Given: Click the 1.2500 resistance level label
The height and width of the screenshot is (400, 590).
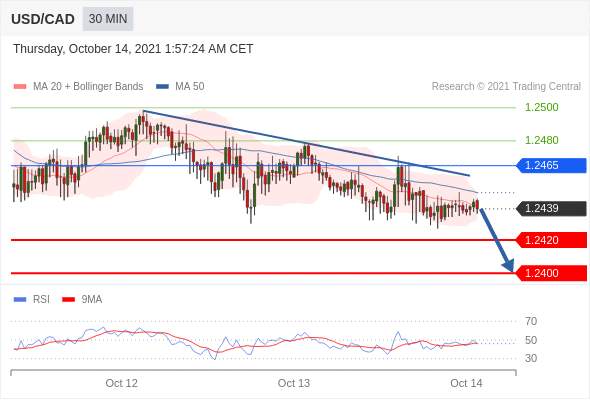Looking at the screenshot, I should 541,107.
